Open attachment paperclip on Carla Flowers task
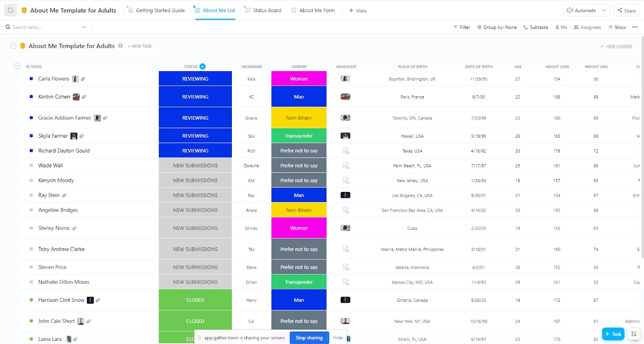The width and height of the screenshot is (644, 344). (83, 79)
